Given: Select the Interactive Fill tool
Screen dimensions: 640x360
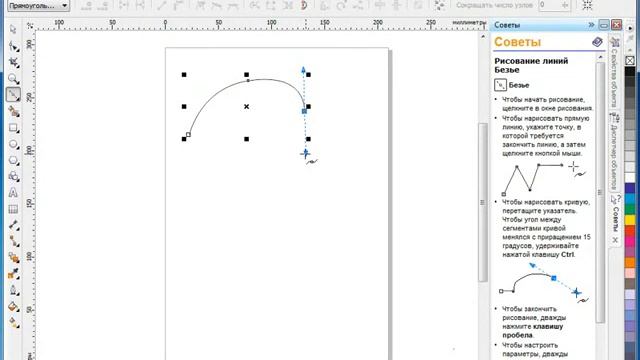Looking at the screenshot, I should coord(13,322).
